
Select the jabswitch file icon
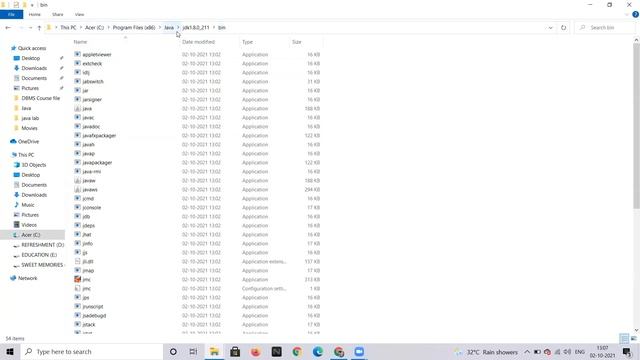pos(78,81)
